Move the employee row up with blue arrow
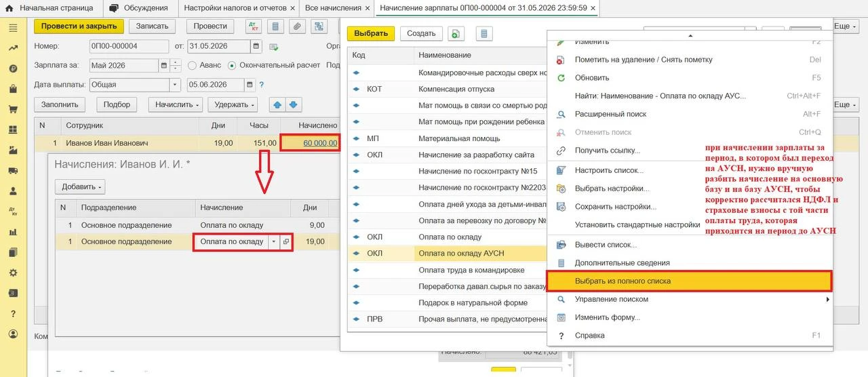 coord(277,104)
